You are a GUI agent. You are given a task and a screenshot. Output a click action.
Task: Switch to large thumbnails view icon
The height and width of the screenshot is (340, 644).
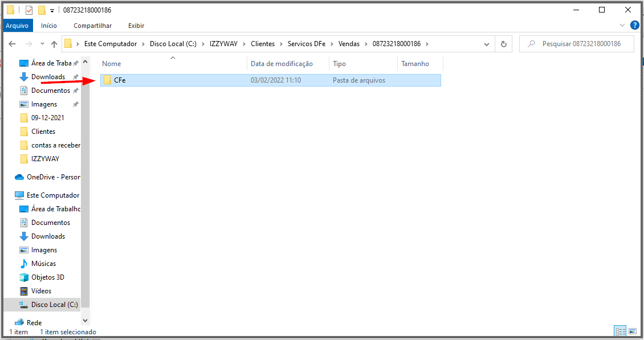point(632,331)
